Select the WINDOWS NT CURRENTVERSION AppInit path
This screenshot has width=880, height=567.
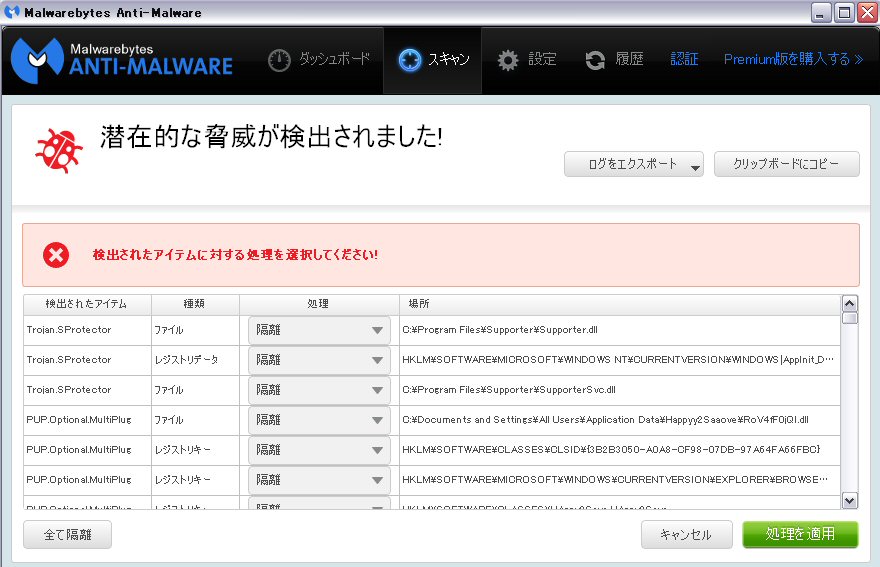[618, 360]
